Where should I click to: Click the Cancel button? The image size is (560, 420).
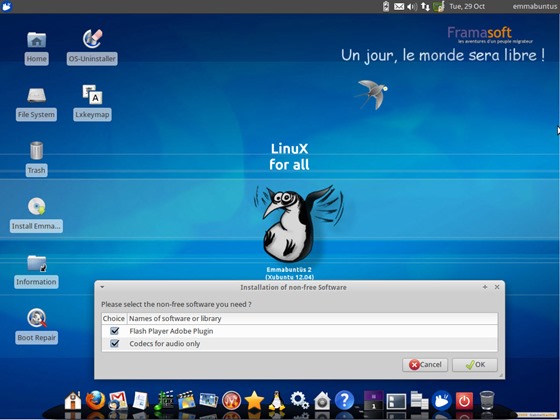[425, 365]
